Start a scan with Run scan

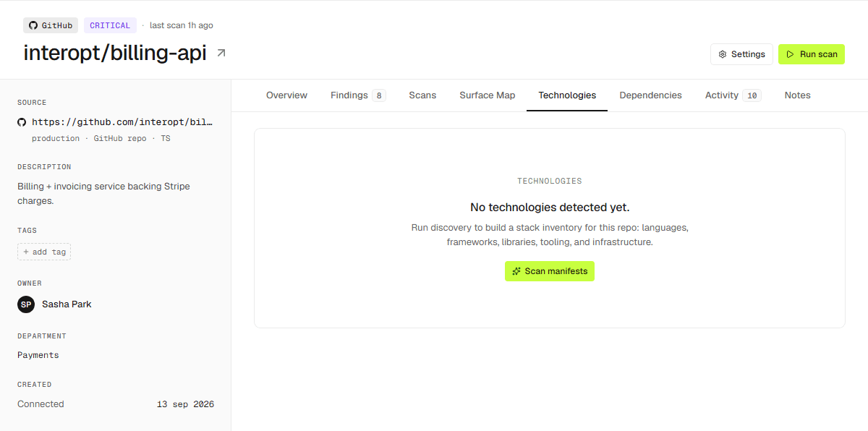click(x=812, y=54)
